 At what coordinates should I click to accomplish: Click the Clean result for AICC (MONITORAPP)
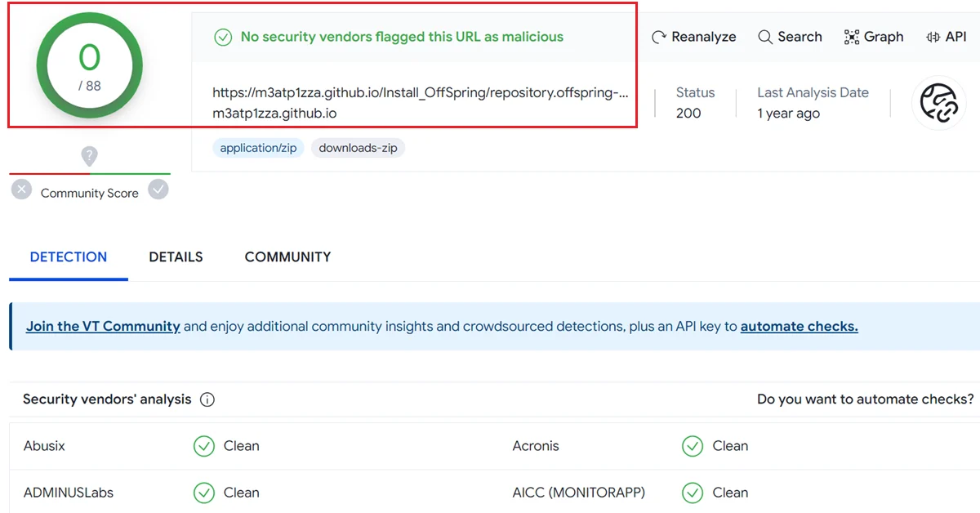click(x=730, y=493)
